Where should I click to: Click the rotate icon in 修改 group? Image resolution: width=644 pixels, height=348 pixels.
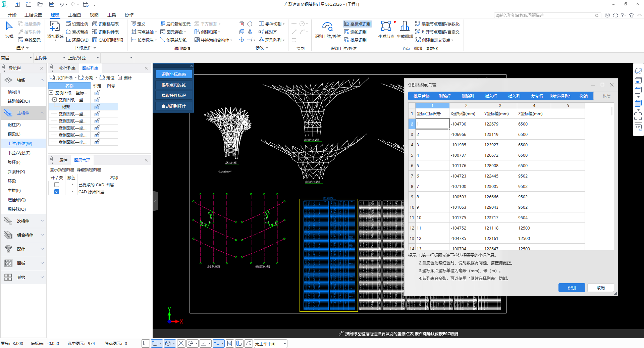pyautogui.click(x=250, y=24)
